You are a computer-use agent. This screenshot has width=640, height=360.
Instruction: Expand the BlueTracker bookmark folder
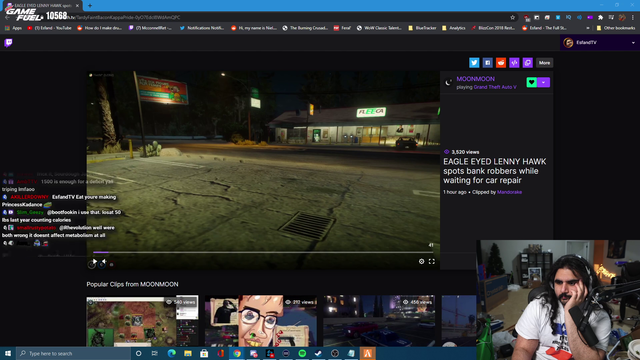pos(422,28)
